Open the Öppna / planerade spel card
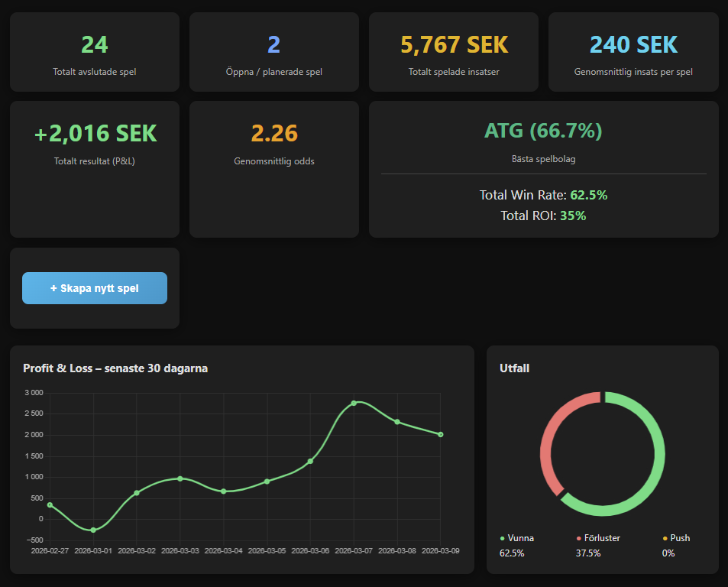The width and height of the screenshot is (728, 587). 273,52
